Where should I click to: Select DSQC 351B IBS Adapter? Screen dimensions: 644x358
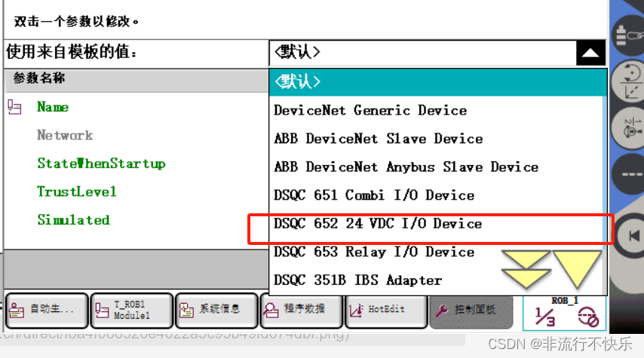tap(357, 280)
